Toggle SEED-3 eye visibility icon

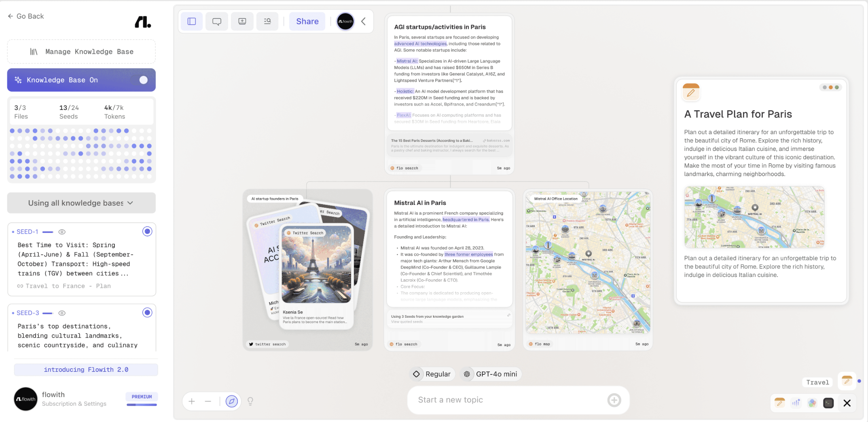click(62, 313)
